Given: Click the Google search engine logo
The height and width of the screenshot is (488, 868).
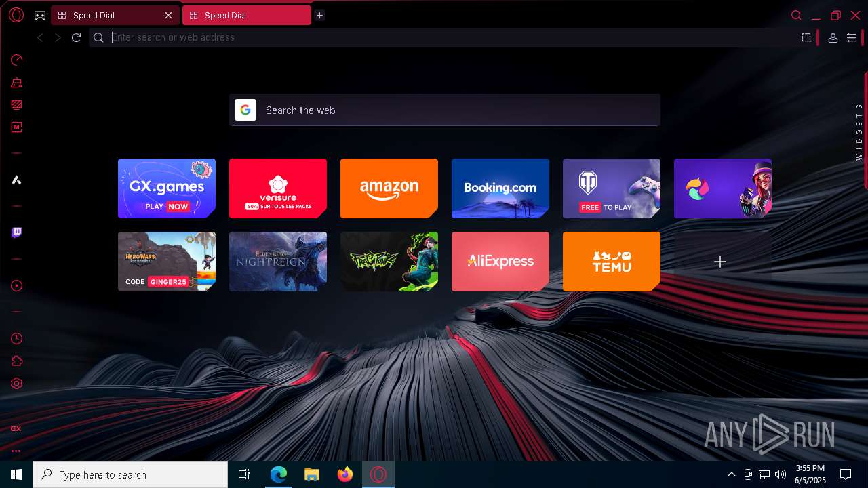Looking at the screenshot, I should [x=245, y=110].
